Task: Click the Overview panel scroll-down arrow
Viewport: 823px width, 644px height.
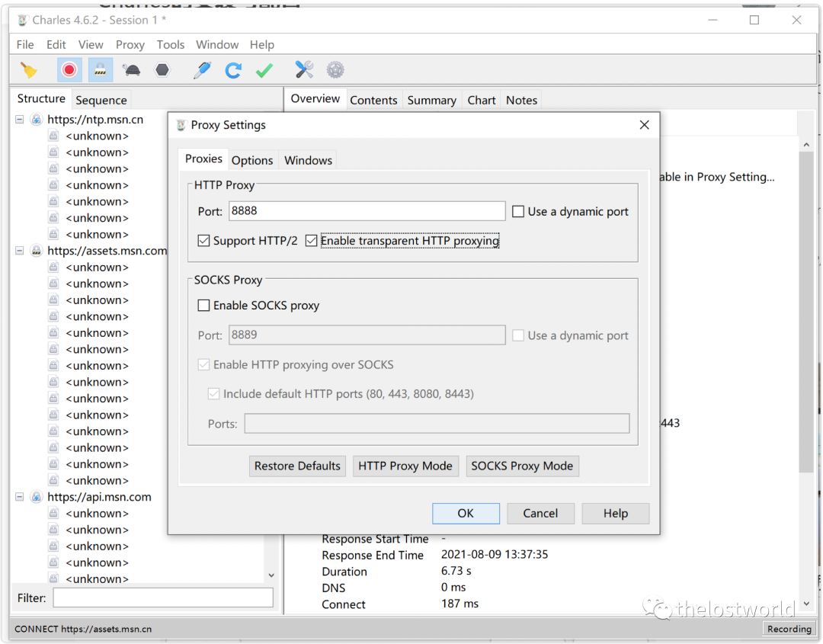Action: [806, 604]
